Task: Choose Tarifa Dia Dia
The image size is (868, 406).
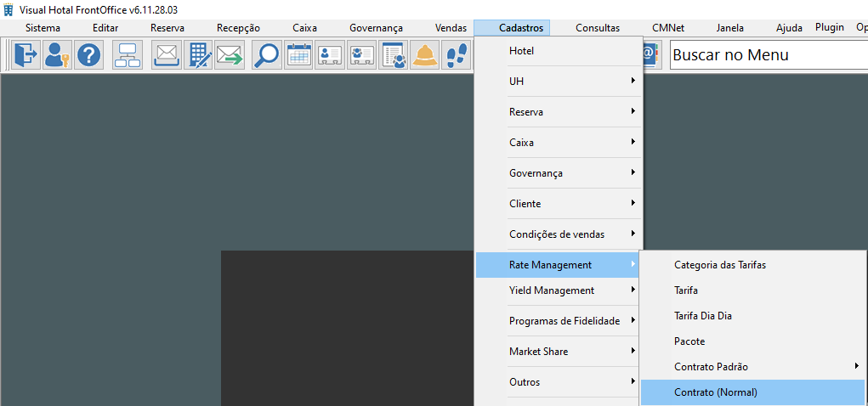Action: click(752, 316)
